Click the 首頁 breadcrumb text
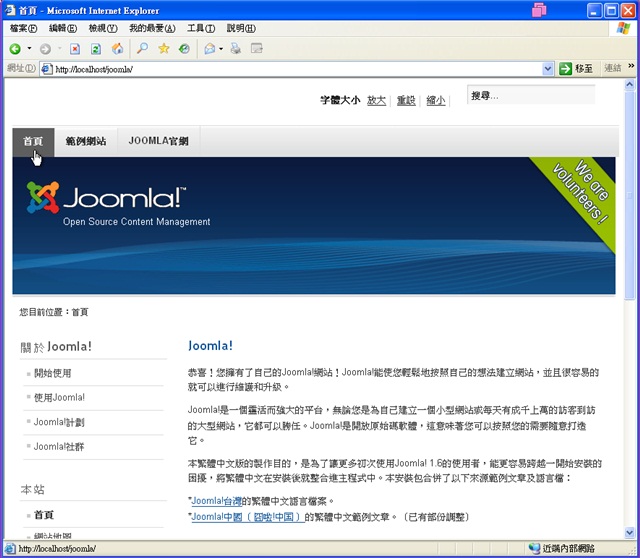The height and width of the screenshot is (558, 640). 80,312
